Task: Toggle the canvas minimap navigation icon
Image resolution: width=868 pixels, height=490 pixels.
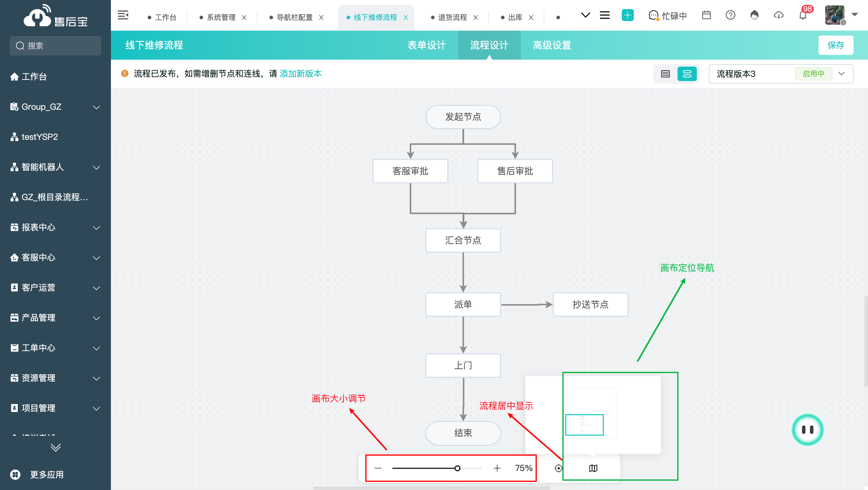Action: pos(593,468)
